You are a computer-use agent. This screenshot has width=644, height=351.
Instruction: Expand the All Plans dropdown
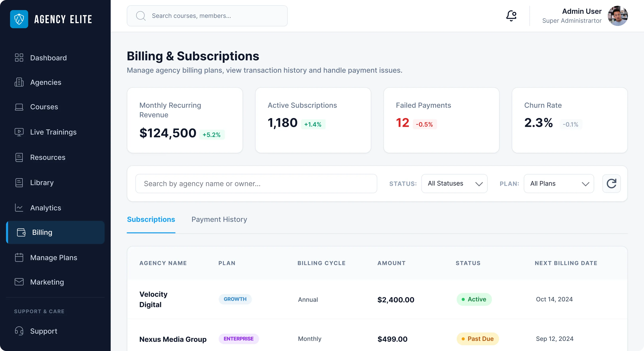[x=559, y=183]
